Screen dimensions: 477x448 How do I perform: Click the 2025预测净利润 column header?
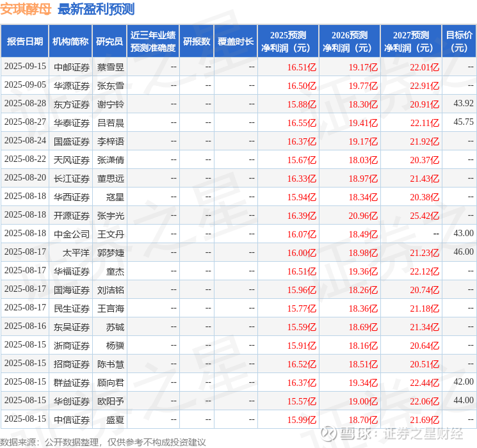coord(288,42)
